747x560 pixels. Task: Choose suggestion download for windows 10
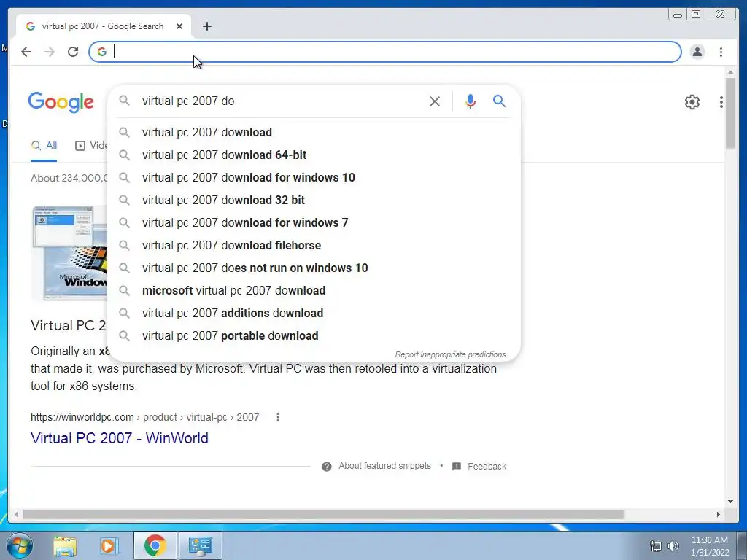(x=314, y=178)
